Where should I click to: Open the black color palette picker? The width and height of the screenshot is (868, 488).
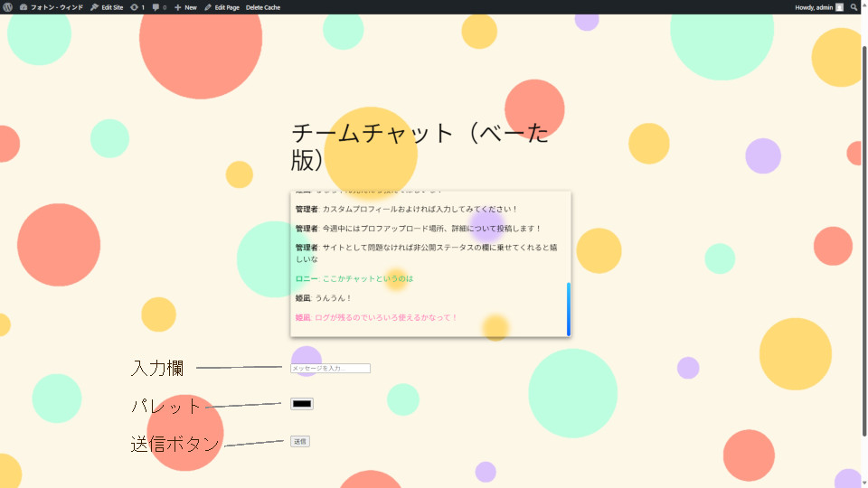[x=302, y=404]
